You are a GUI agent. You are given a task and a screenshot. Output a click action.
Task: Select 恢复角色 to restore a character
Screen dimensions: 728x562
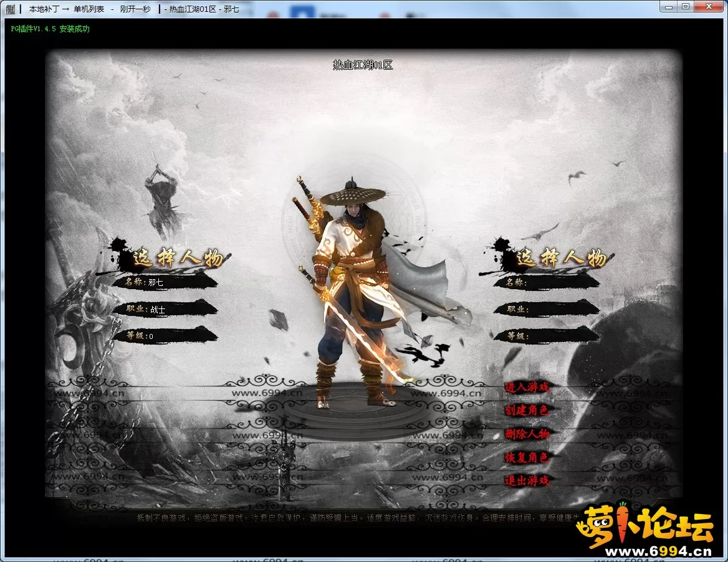point(527,457)
